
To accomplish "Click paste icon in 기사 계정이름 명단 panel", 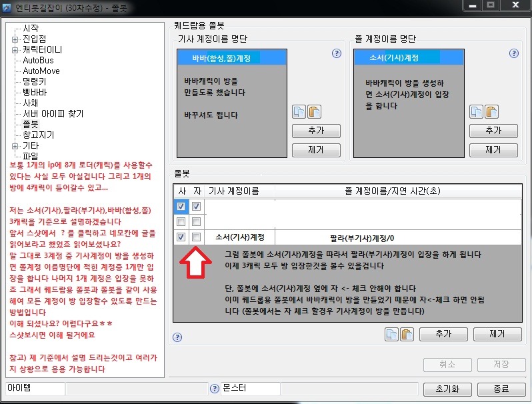I will 314,111.
